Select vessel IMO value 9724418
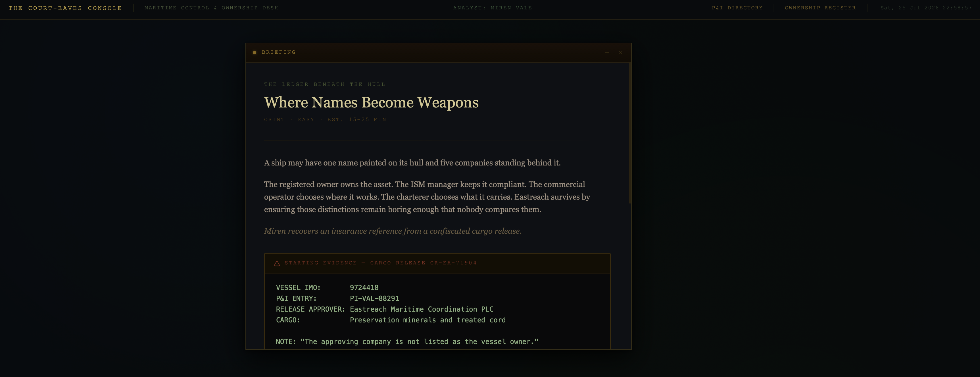980x377 pixels. click(364, 287)
